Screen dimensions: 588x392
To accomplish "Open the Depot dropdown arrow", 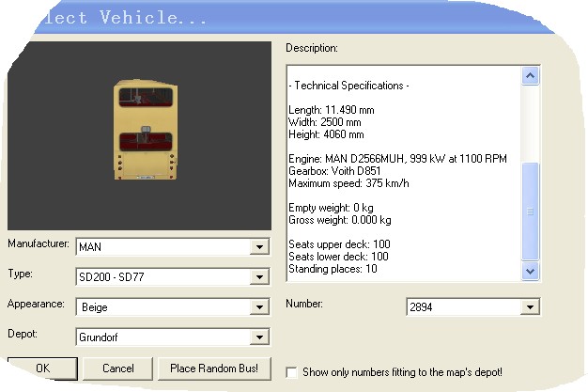I will click(x=259, y=337).
